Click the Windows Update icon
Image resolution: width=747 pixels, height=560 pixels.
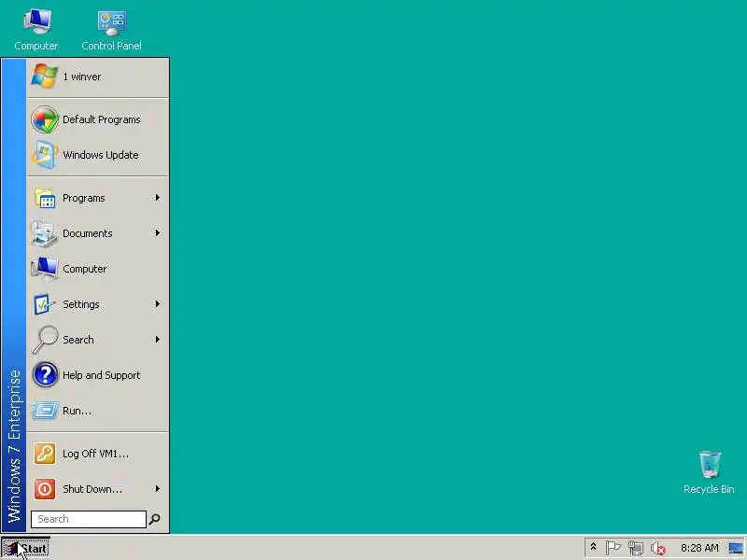[45, 155]
